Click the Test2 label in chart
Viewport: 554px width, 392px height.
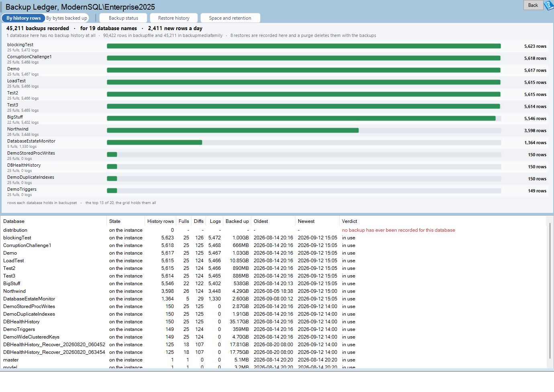(12, 93)
